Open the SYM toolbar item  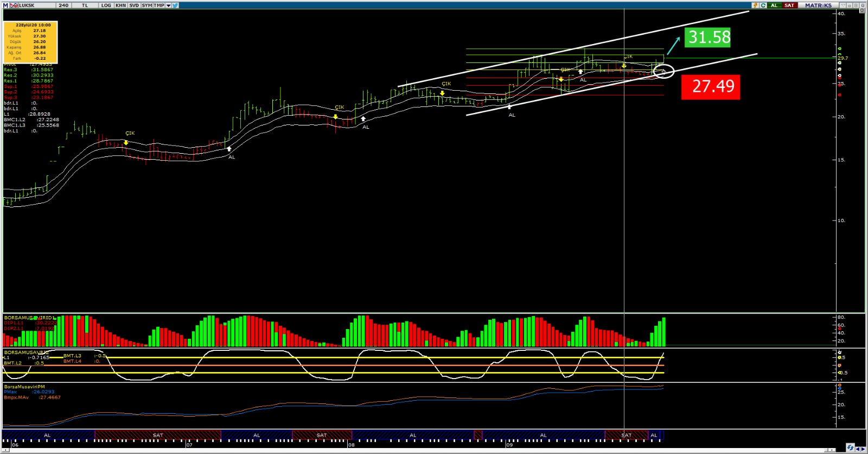146,5
